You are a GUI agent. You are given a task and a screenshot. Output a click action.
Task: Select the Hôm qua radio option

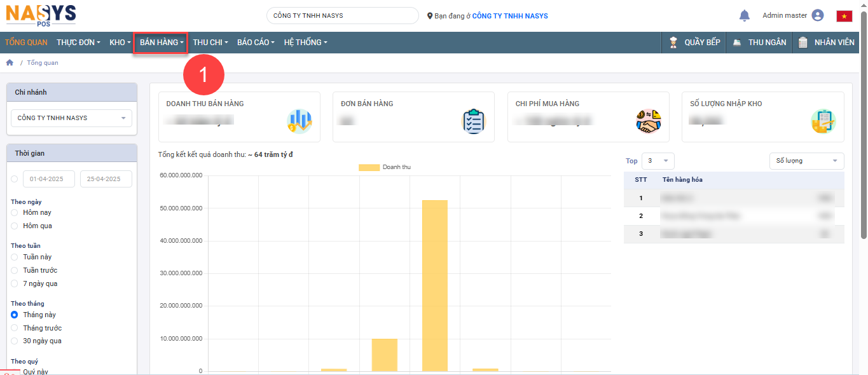point(15,226)
